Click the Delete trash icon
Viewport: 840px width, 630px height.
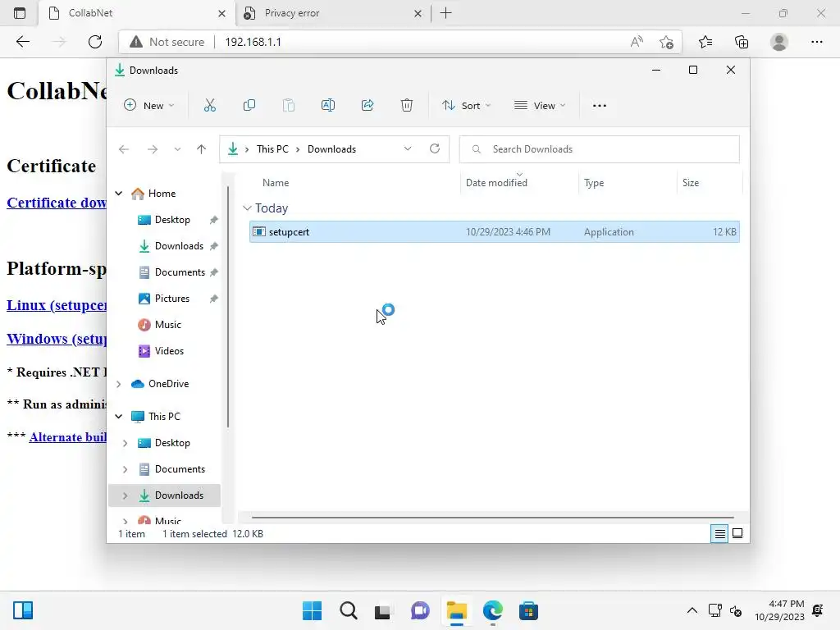[407, 106]
